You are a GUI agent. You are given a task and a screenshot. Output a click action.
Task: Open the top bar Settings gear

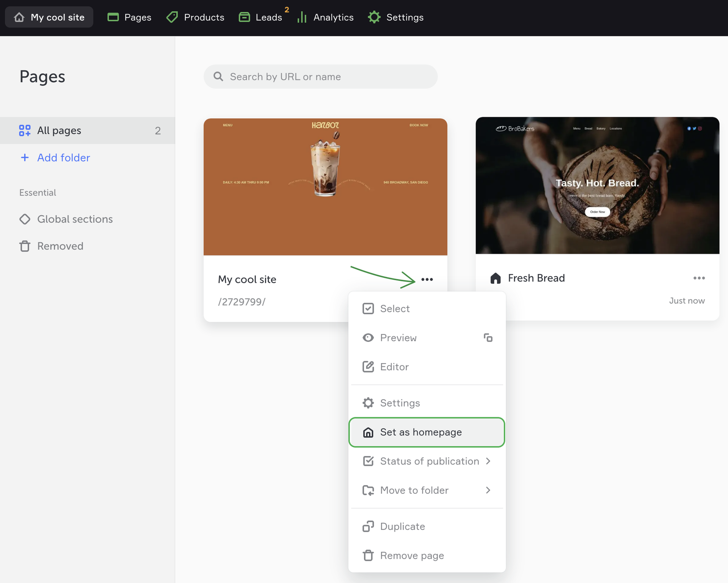tap(374, 17)
